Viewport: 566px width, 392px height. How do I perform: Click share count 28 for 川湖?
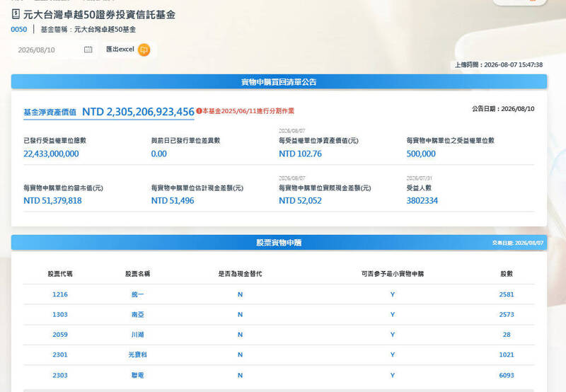click(x=507, y=335)
